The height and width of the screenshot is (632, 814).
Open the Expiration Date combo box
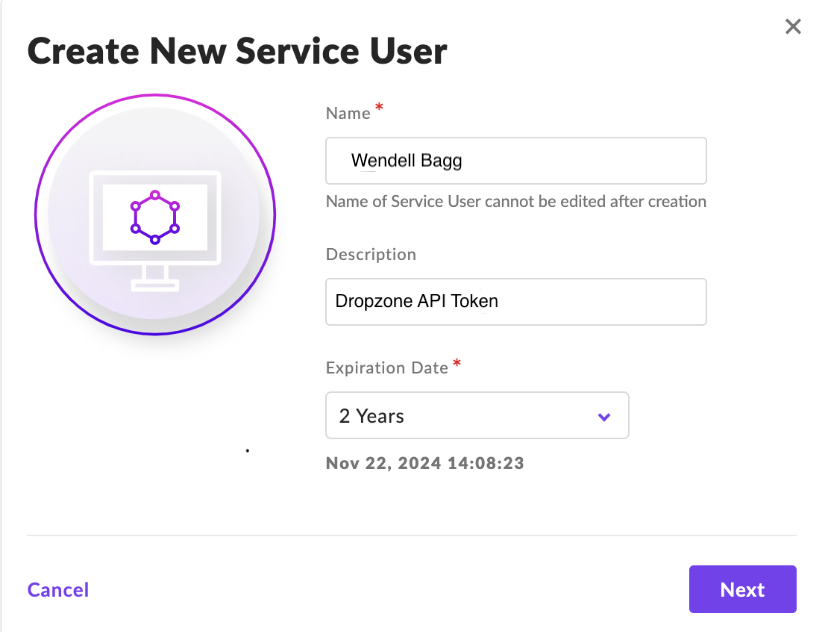click(476, 415)
